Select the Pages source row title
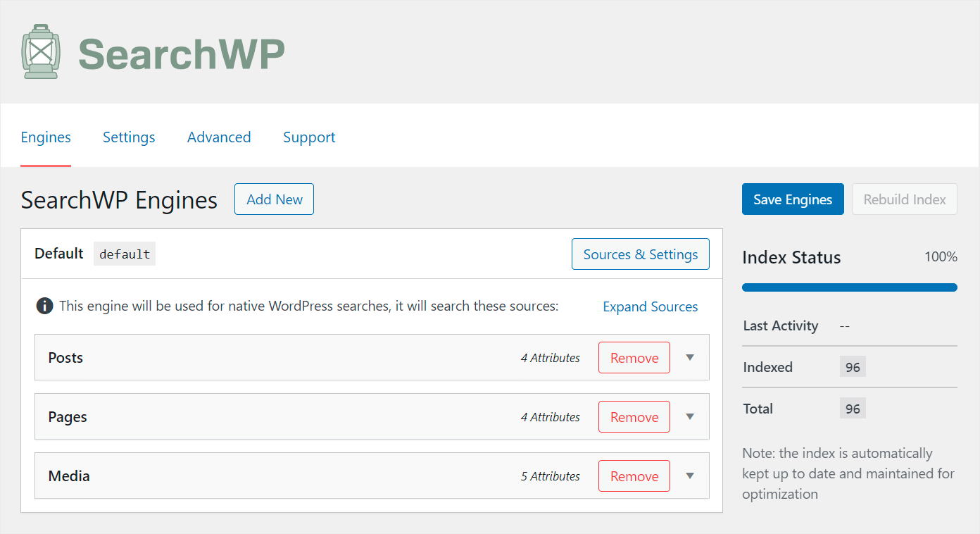 click(68, 417)
